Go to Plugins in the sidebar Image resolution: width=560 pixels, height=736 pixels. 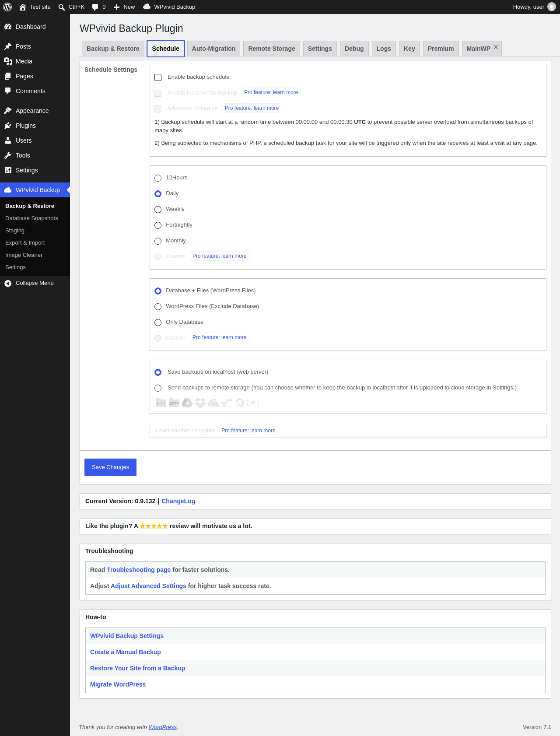pos(35,126)
